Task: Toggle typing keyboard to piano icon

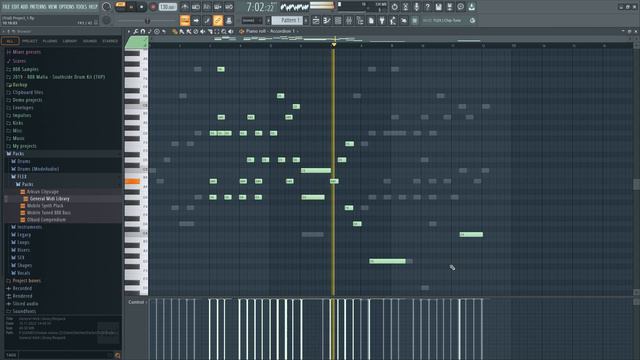Action: (185, 20)
